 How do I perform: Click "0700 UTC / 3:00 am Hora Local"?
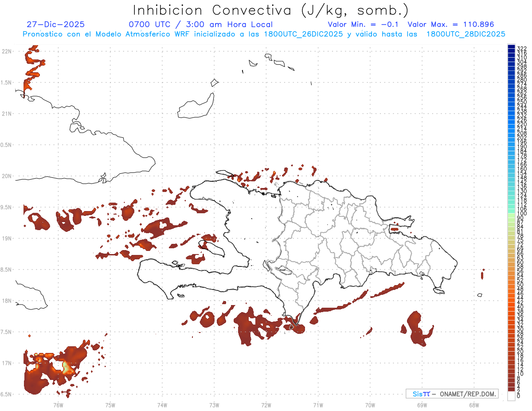(201, 24)
